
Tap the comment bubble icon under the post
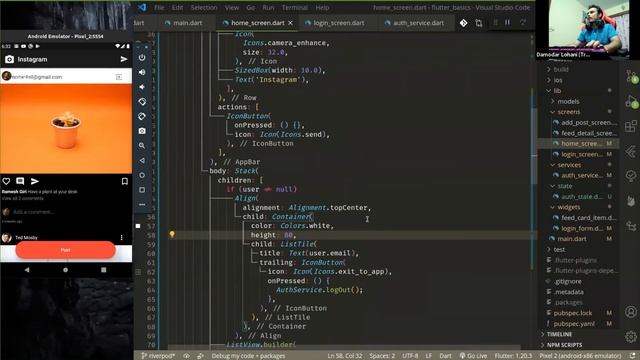point(20,181)
